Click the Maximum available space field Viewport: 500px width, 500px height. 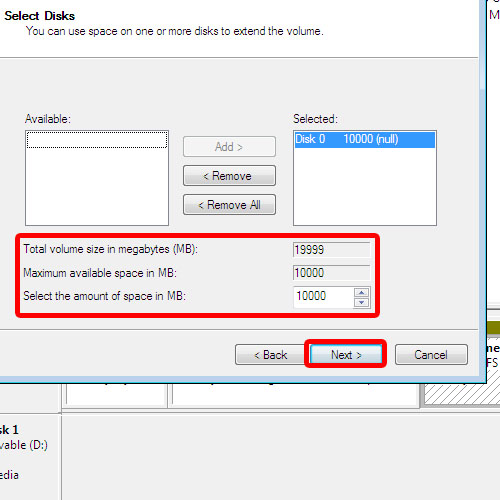(331, 273)
